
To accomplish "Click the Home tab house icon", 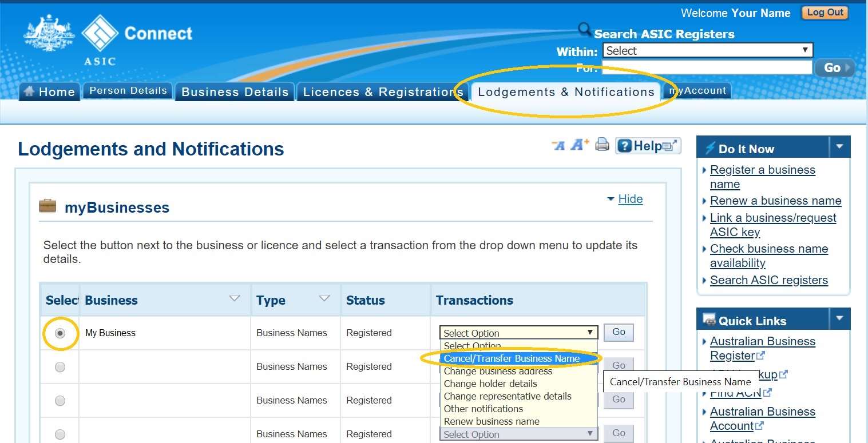I will pyautogui.click(x=29, y=91).
